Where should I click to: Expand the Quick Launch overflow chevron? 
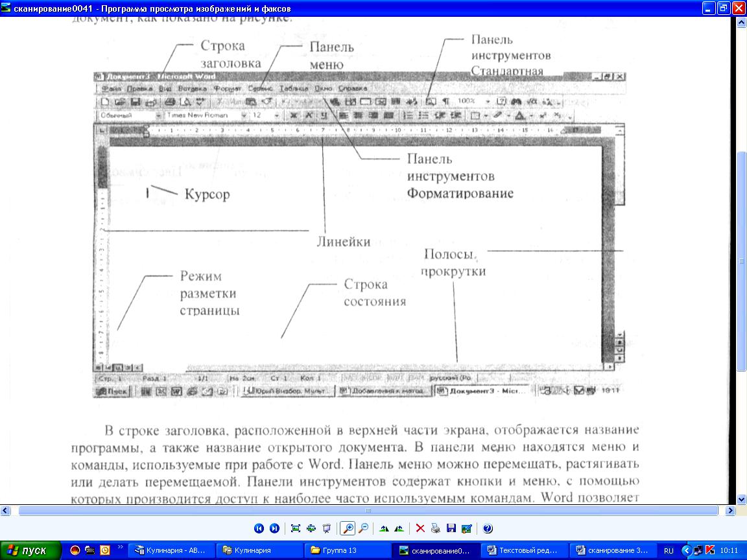coord(120,547)
